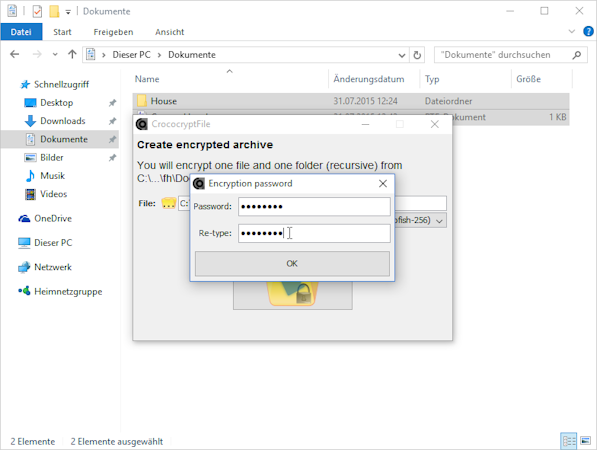Unpin Desktop with its pin icon
Screen dimensions: 597x450
pyautogui.click(x=112, y=103)
